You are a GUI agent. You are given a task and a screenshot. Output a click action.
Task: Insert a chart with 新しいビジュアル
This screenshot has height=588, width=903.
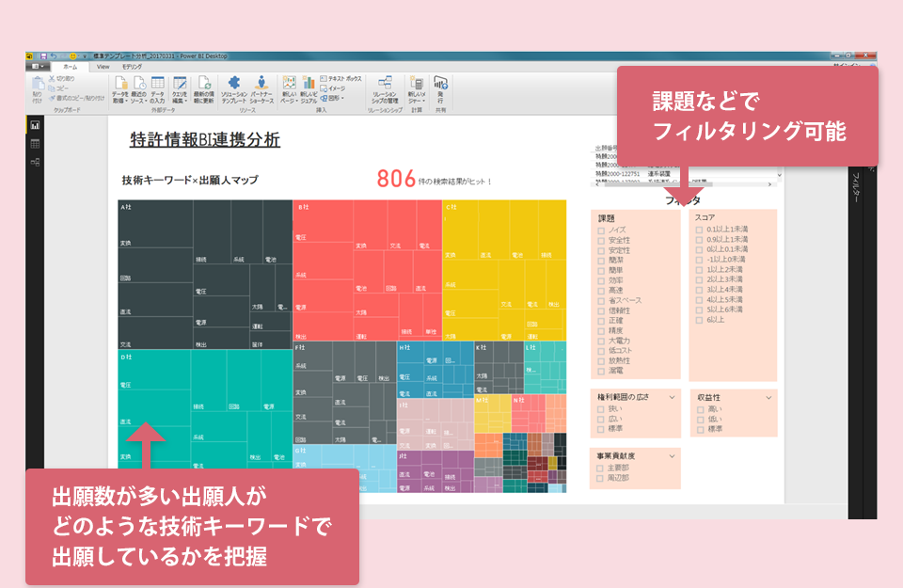click(309, 89)
